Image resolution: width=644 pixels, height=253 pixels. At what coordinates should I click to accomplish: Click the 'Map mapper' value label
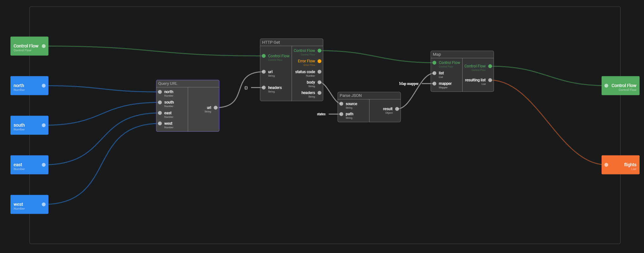click(408, 84)
